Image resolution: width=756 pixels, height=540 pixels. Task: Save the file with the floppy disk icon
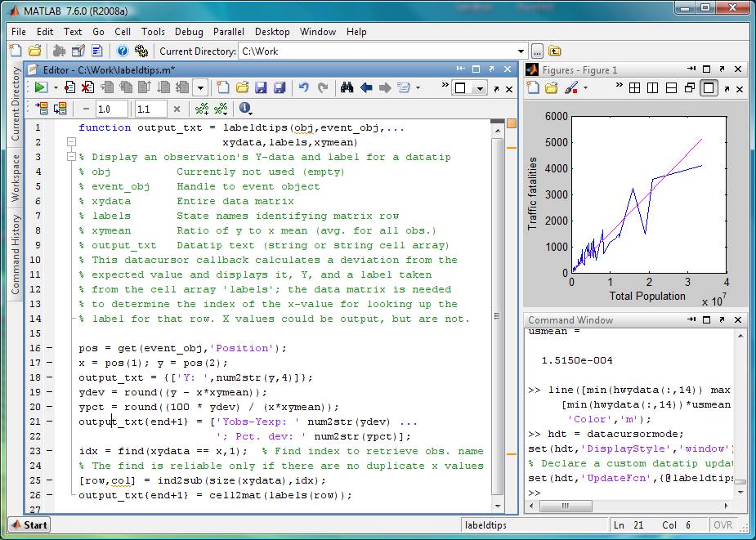(x=261, y=87)
